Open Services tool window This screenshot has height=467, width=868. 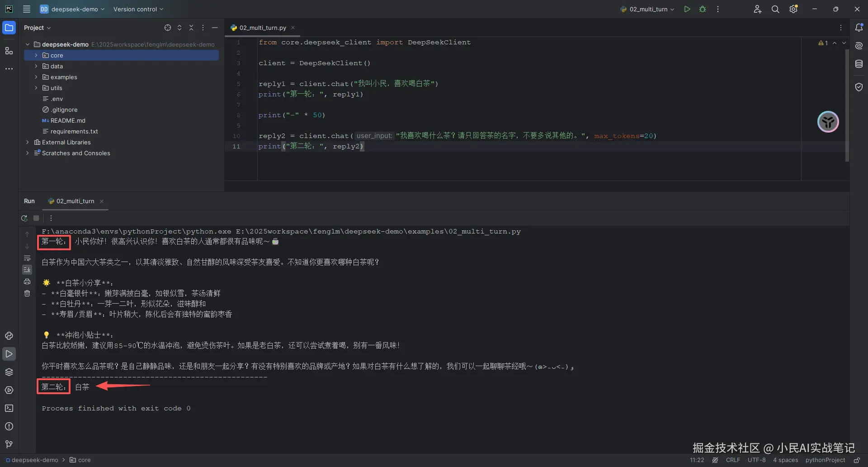pyautogui.click(x=9, y=390)
